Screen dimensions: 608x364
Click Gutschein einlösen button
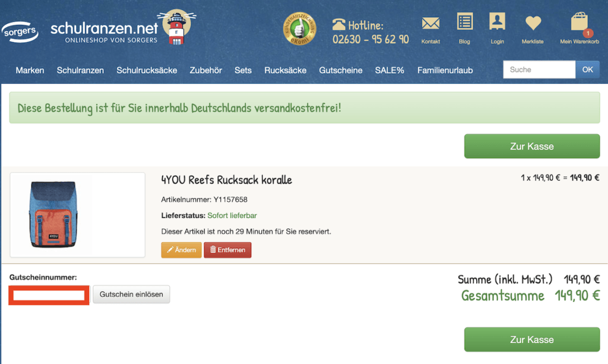[x=131, y=294]
